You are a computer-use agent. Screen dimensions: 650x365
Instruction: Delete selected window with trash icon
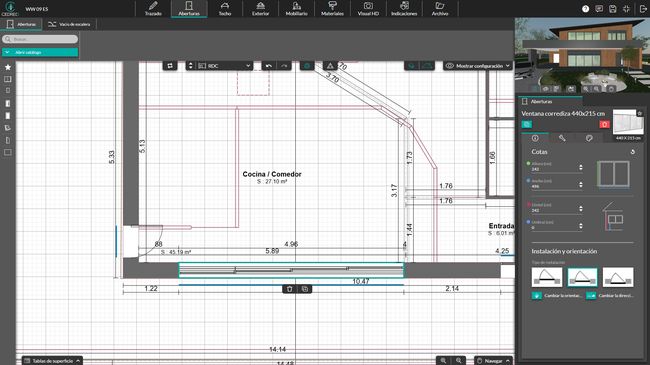click(x=290, y=289)
